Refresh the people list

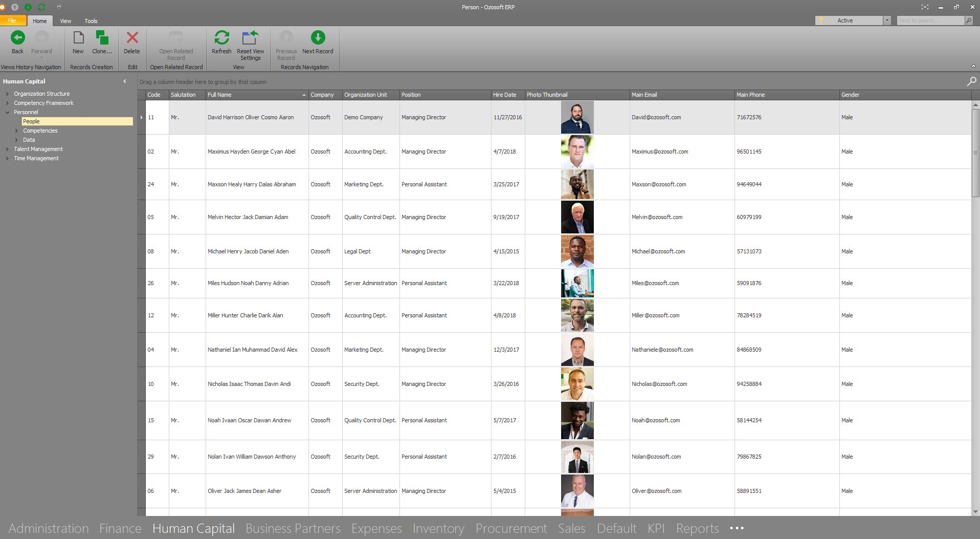[221, 42]
